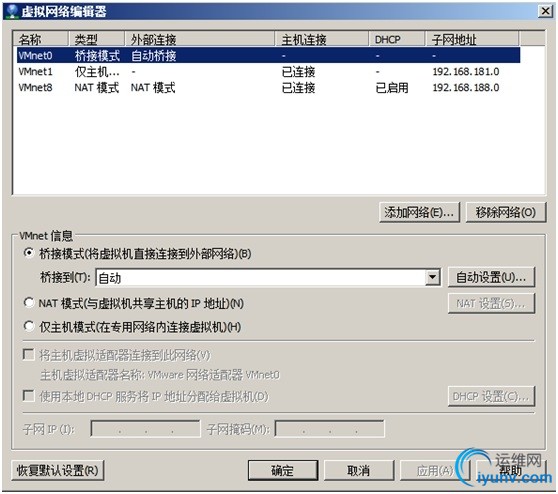Select the VMnet1 row
The height and width of the screenshot is (494, 558).
(268, 72)
